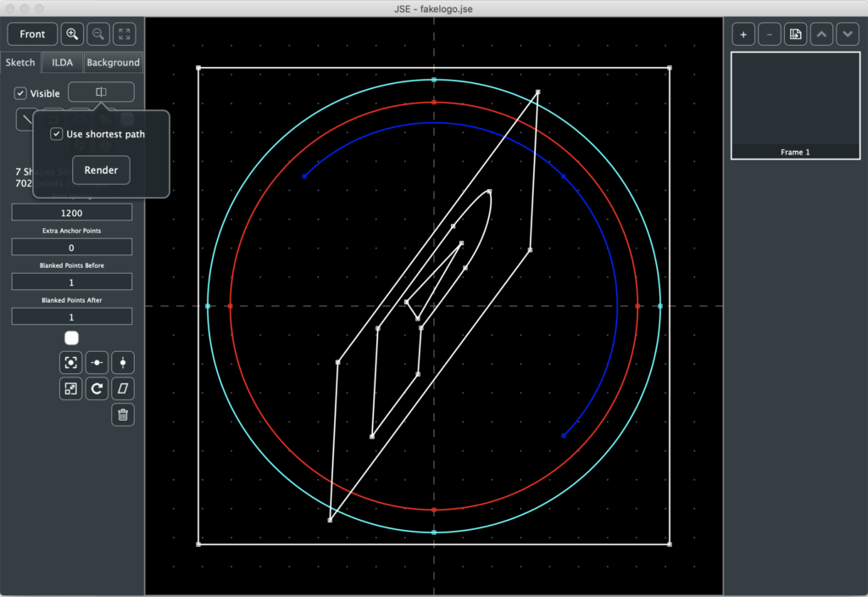Image resolution: width=868 pixels, height=597 pixels.
Task: Close the render options popover button
Action: click(101, 92)
